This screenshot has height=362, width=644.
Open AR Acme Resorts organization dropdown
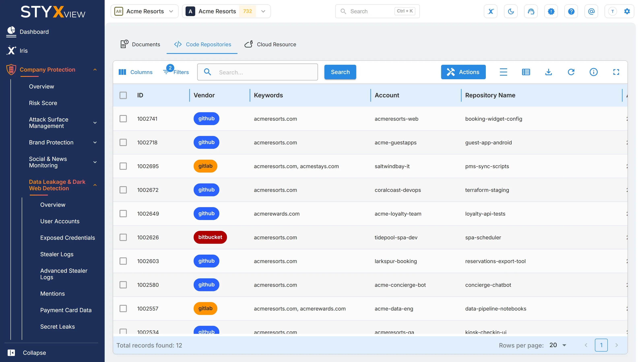(x=144, y=11)
